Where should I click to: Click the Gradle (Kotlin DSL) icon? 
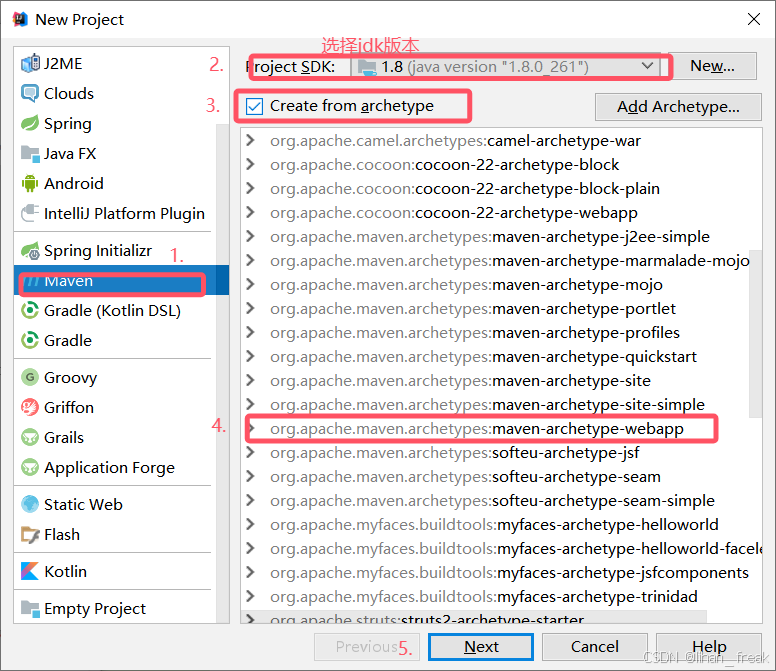point(30,310)
